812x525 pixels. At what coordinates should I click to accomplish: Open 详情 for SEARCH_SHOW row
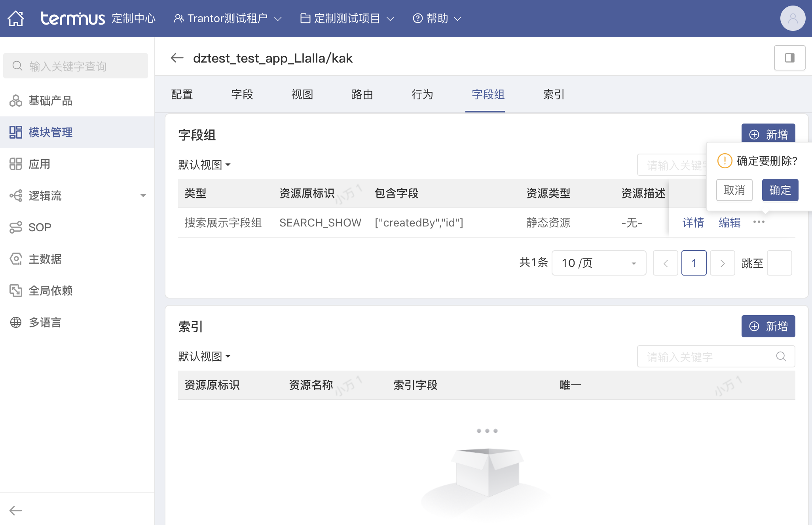click(693, 223)
